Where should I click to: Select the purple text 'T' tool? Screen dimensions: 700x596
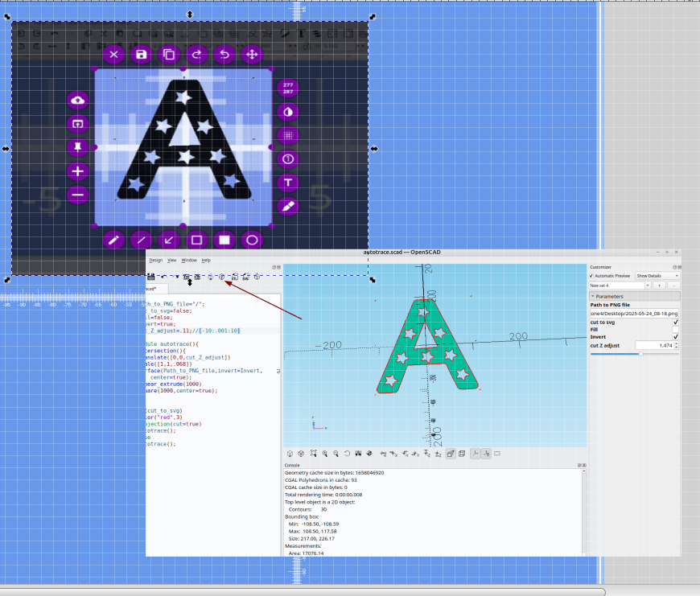288,183
